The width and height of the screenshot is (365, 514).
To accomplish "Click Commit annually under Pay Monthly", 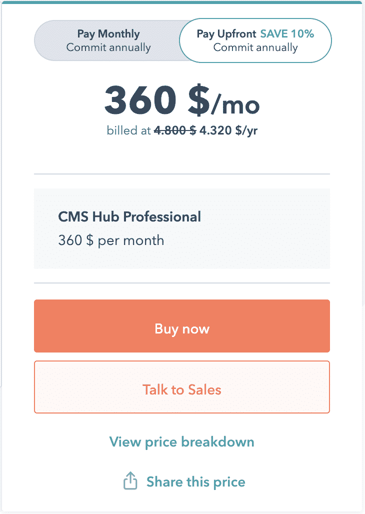I will click(109, 47).
